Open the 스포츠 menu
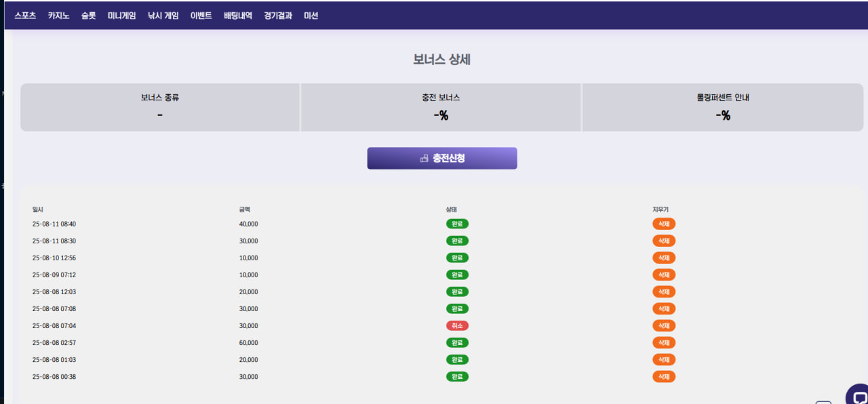 click(x=25, y=16)
